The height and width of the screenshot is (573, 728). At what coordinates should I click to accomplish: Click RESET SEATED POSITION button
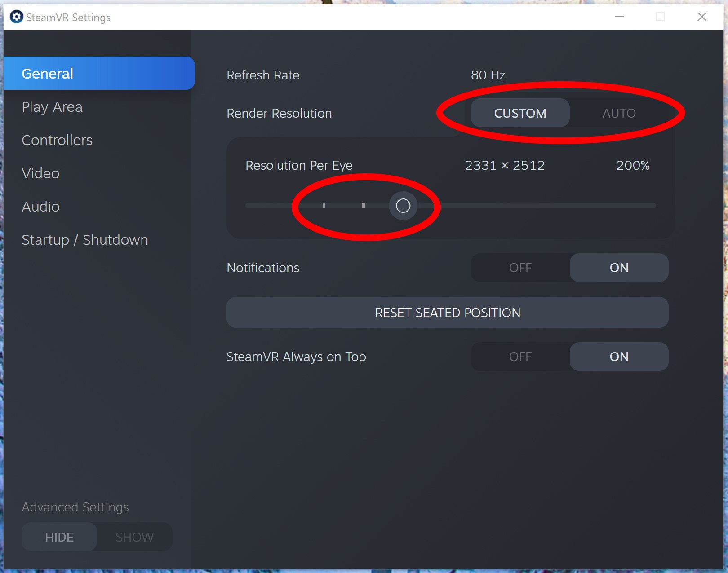[448, 313]
